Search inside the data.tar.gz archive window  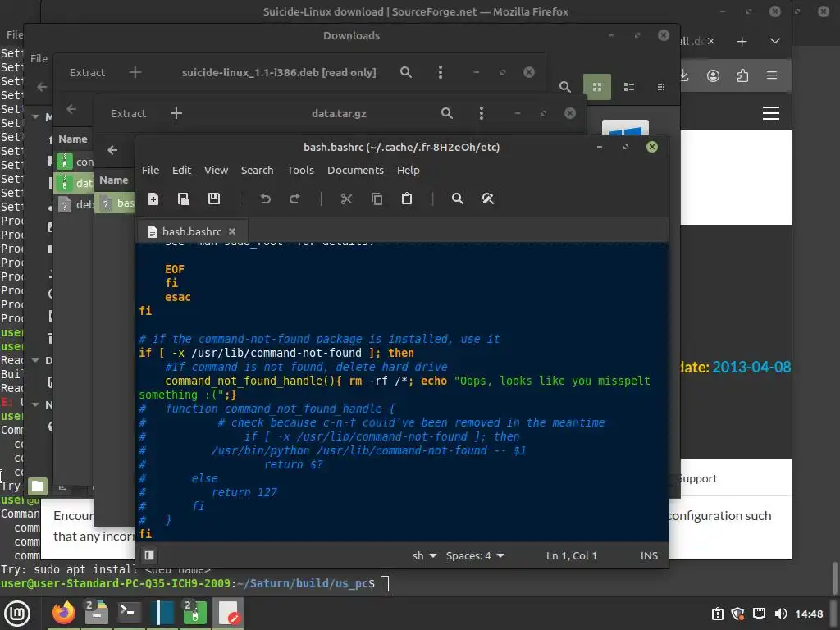[447, 113]
